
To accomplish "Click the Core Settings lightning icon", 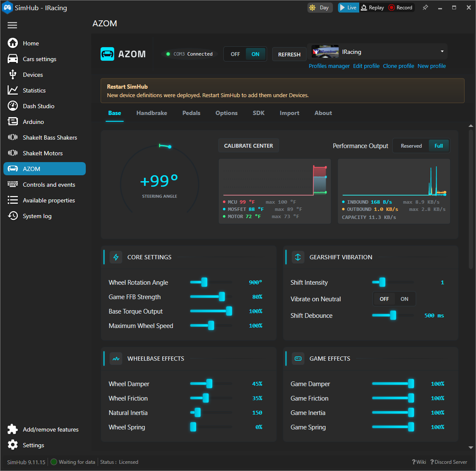I will point(116,257).
